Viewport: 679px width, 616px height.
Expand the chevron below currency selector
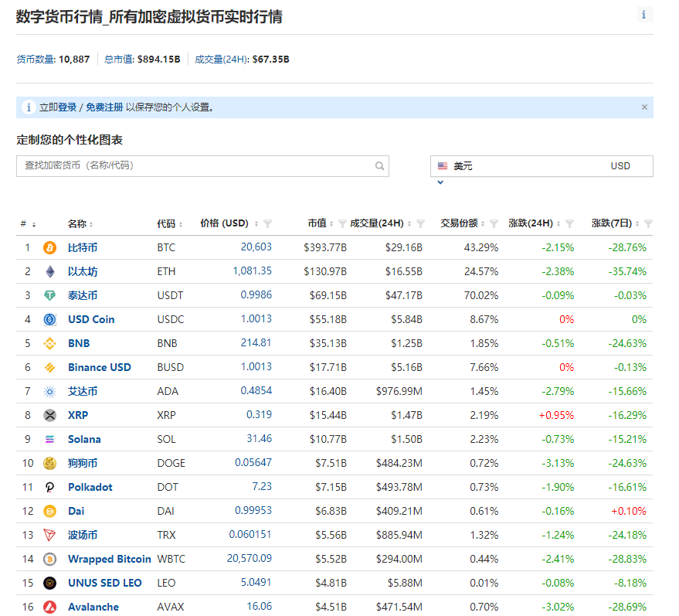pyautogui.click(x=440, y=183)
